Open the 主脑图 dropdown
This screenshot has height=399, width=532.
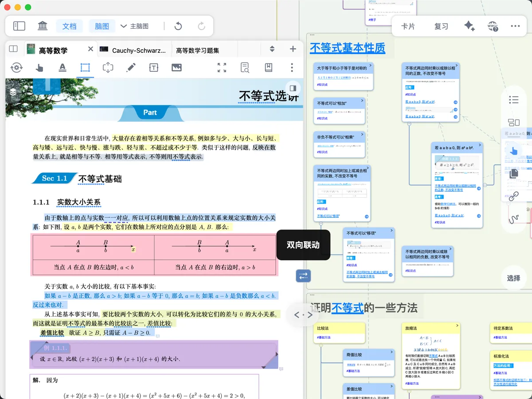134,26
